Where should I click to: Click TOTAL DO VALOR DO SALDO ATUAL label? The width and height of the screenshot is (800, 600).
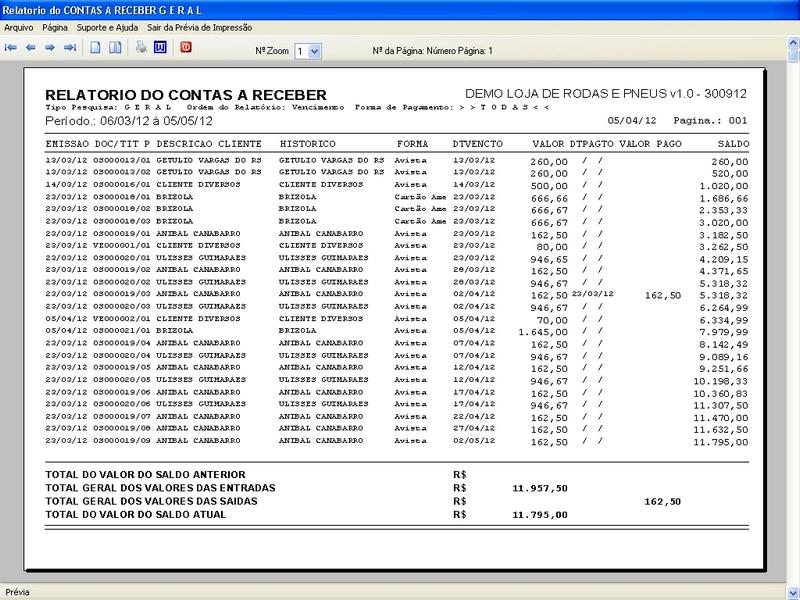135,514
